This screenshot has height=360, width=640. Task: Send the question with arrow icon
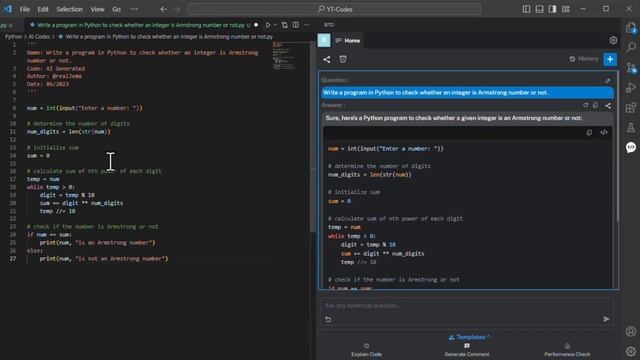click(606, 319)
